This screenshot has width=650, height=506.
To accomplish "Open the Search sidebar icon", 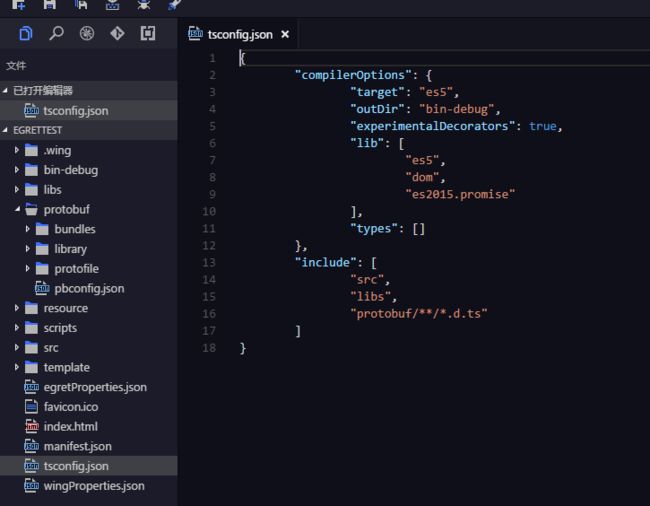I will pyautogui.click(x=56, y=33).
